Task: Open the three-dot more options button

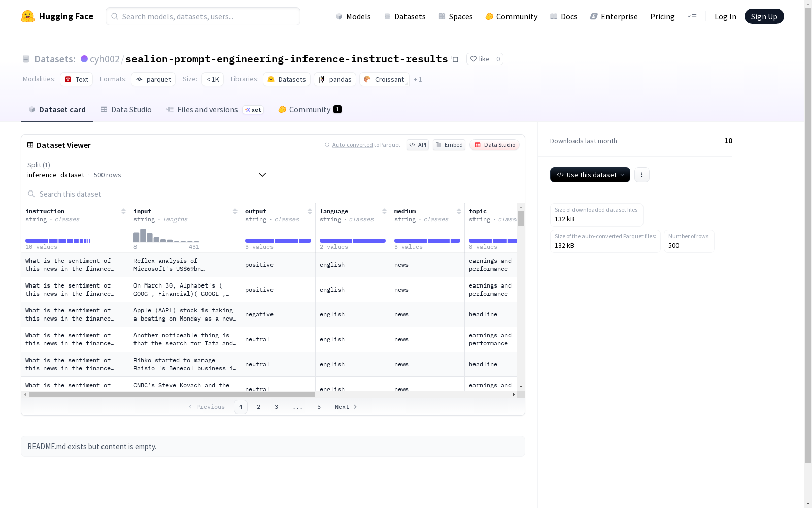Action: (x=642, y=175)
